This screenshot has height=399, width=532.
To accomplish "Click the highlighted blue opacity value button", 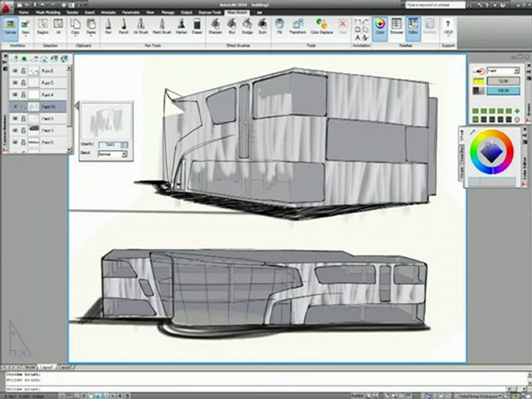I will pyautogui.click(x=503, y=91).
